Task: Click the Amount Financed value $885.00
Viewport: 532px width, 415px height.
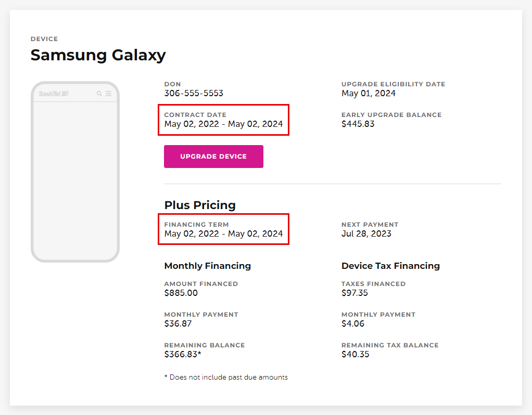Action: tap(181, 293)
